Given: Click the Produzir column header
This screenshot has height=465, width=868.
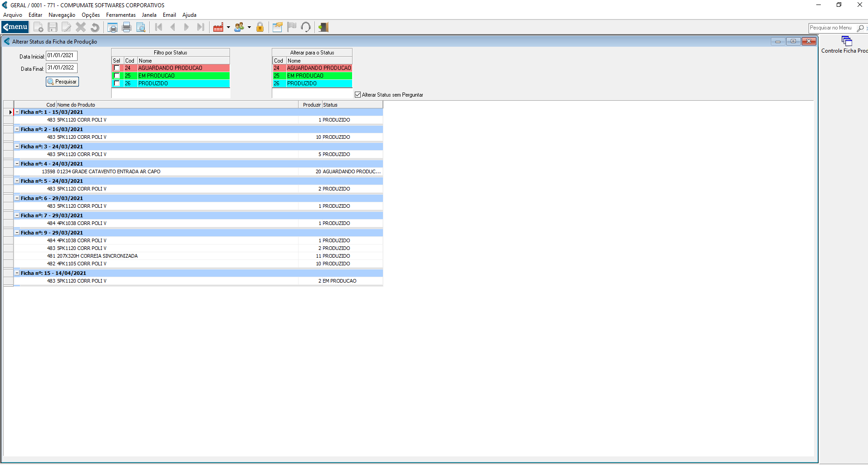Looking at the screenshot, I should pyautogui.click(x=310, y=105).
